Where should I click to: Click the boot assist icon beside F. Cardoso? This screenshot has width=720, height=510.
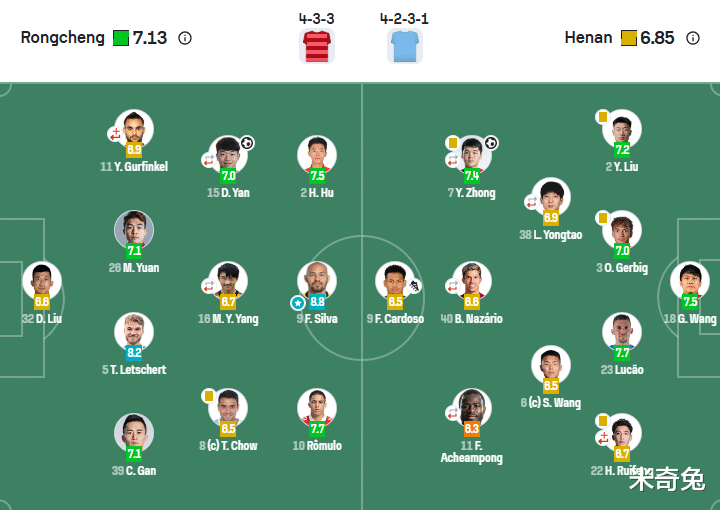click(415, 286)
